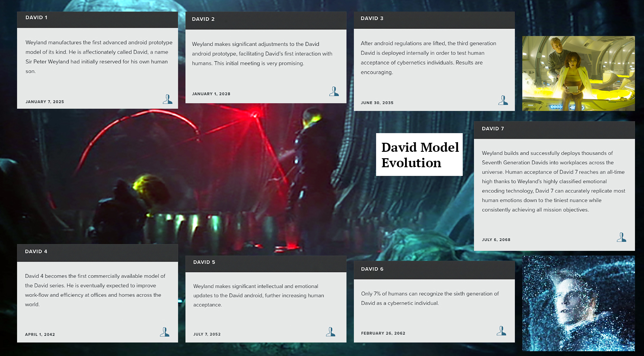644x356 pixels.
Task: Click the January 7, 2025 date label
Action: point(45,102)
